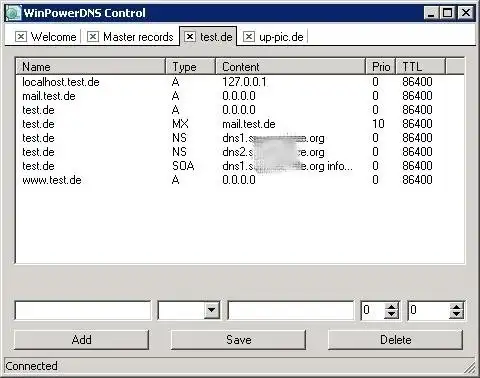The width and height of the screenshot is (480, 378).
Task: Click the SOA type cell
Action: (183, 166)
